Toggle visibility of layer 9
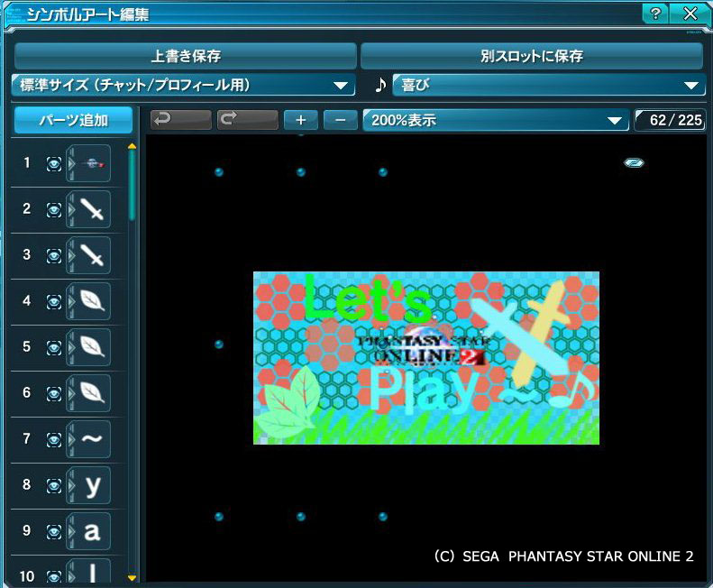 pos(54,531)
